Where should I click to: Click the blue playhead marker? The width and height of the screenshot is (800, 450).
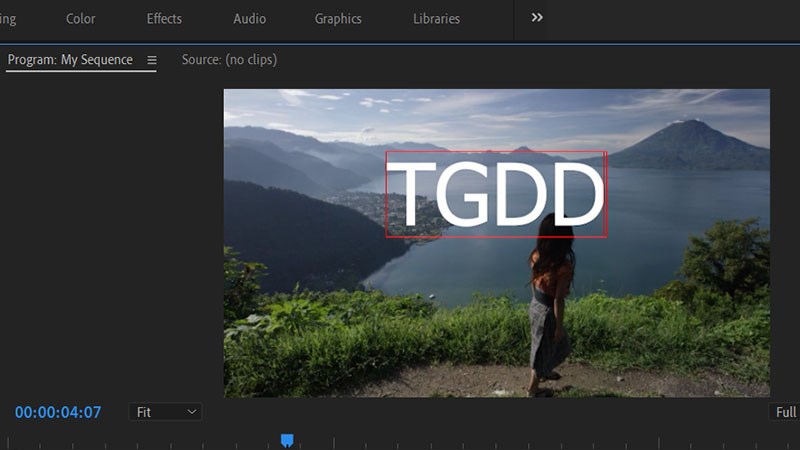tap(287, 440)
